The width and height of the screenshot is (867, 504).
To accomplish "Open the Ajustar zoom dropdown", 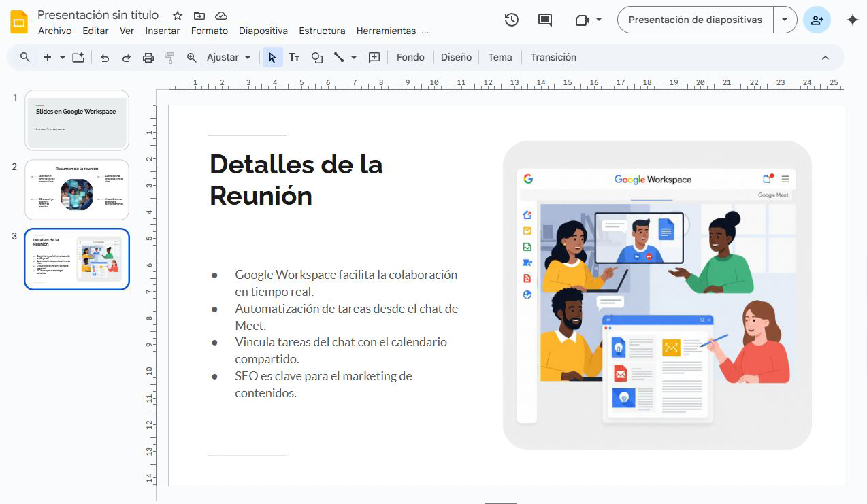I will pyautogui.click(x=229, y=58).
